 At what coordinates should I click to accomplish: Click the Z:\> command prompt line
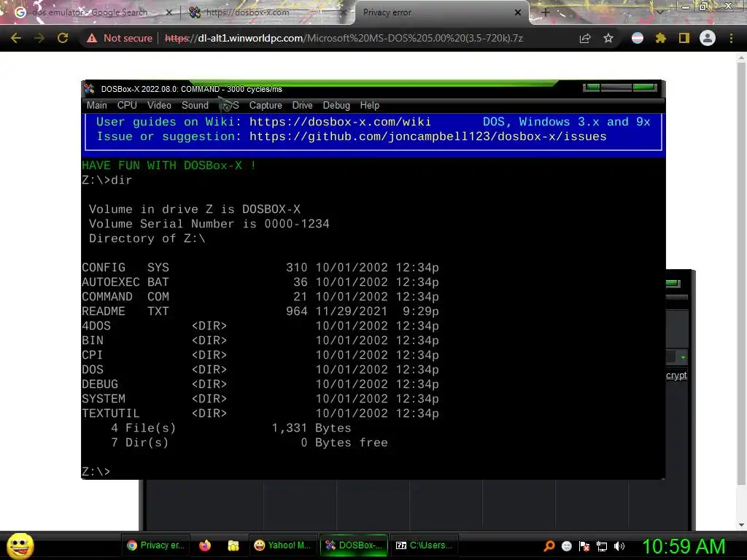point(96,472)
